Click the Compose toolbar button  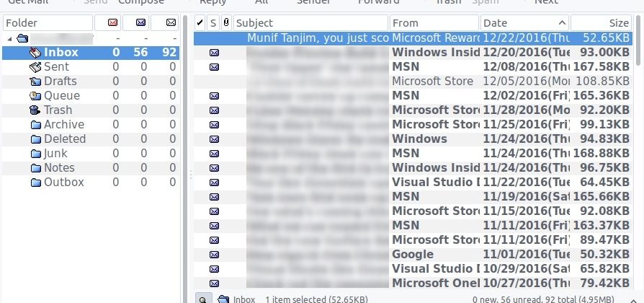pyautogui.click(x=141, y=2)
